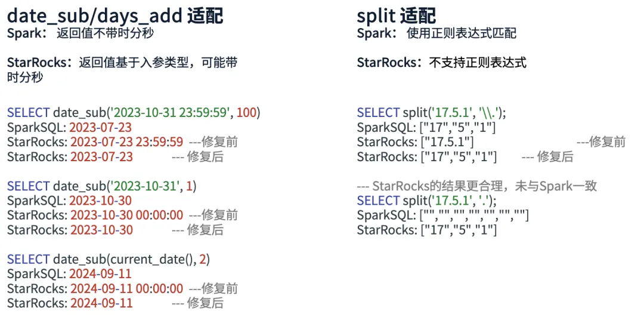Click StarRocks '2023-10-30 00:00:00' 修复前 result
The width and height of the screenshot is (644, 317).
(122, 215)
